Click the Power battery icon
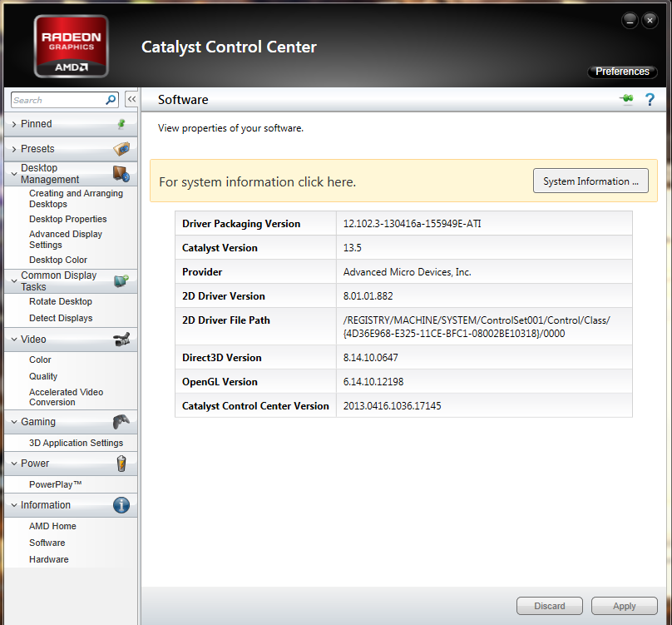672x625 pixels. click(121, 464)
